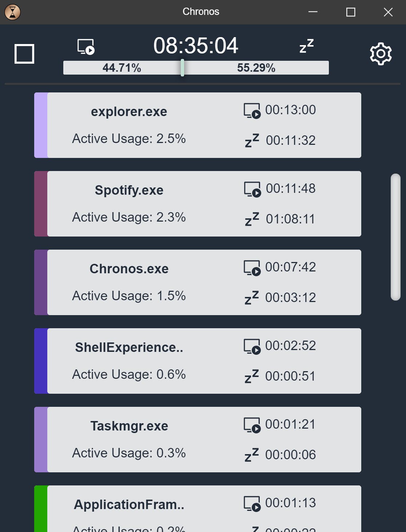Click the stop tracking square button
The width and height of the screenshot is (406, 532).
(x=24, y=54)
